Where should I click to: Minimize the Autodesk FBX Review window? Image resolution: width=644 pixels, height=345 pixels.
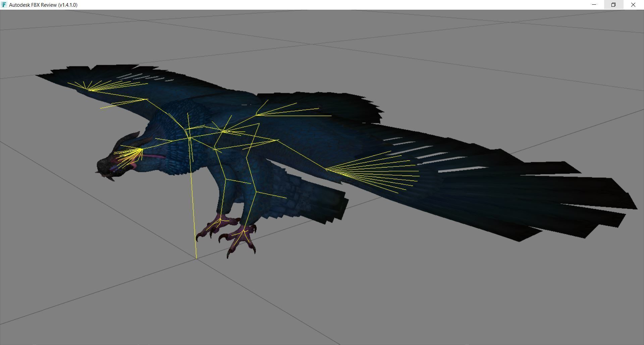(594, 5)
